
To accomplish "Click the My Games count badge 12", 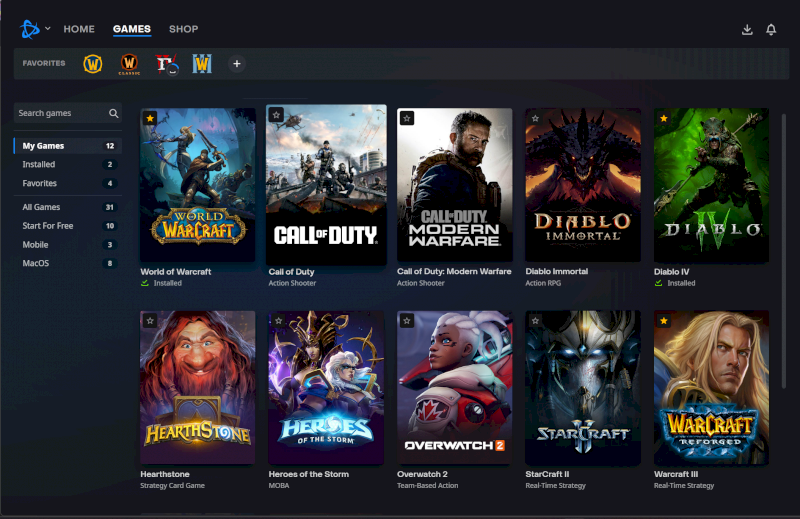I will 110,146.
